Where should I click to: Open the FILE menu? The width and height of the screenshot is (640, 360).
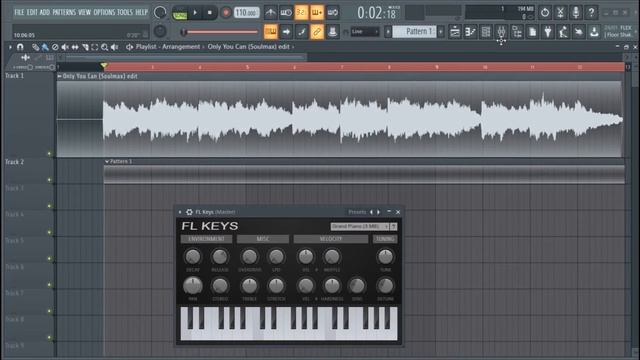click(x=19, y=12)
